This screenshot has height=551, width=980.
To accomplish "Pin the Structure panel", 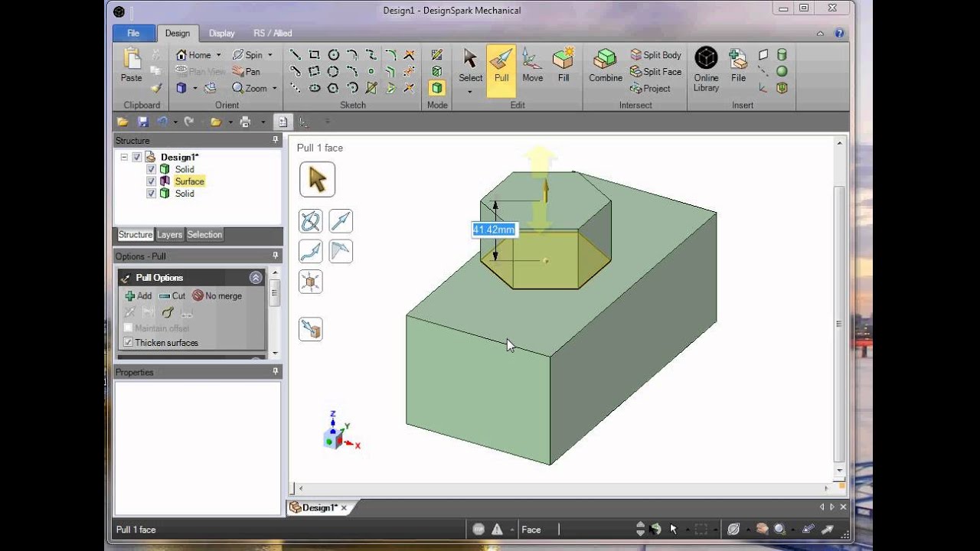I will point(276,140).
